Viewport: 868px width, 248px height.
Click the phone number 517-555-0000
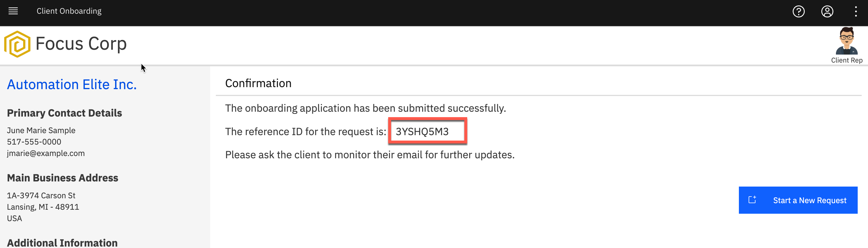[34, 142]
